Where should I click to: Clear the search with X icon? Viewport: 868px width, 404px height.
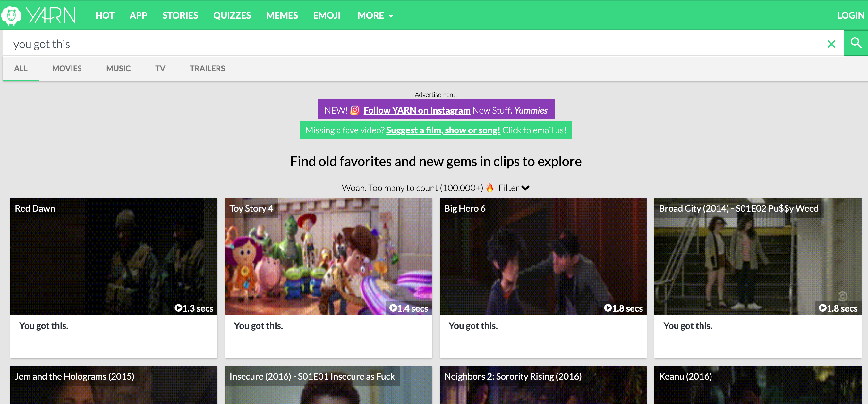coord(831,44)
